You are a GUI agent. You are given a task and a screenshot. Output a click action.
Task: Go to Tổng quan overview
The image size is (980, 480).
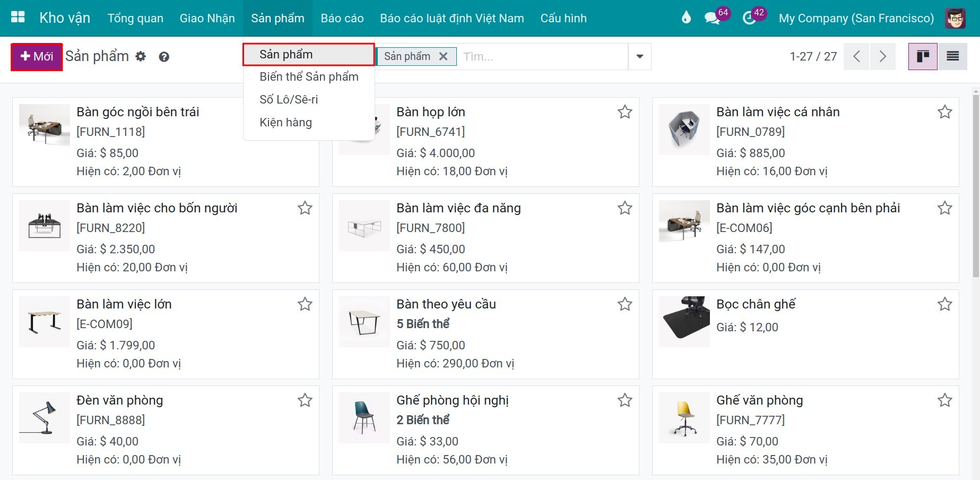point(135,18)
